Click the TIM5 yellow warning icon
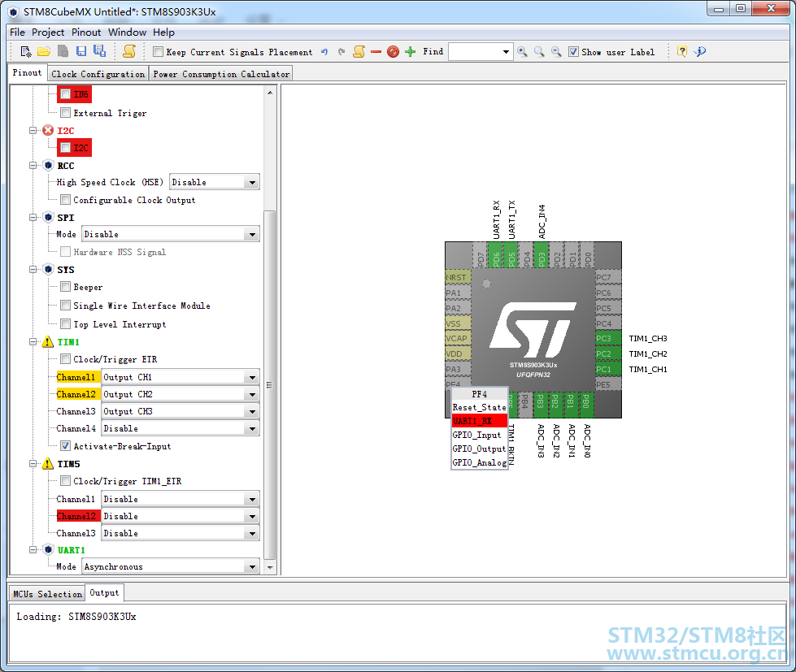Viewport: 796px width, 672px height. coord(48,463)
